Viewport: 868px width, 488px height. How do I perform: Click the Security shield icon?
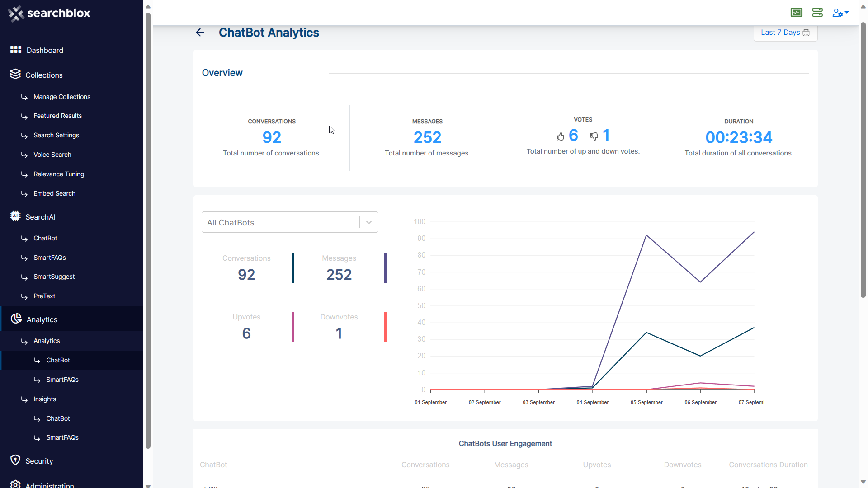pos(15,460)
